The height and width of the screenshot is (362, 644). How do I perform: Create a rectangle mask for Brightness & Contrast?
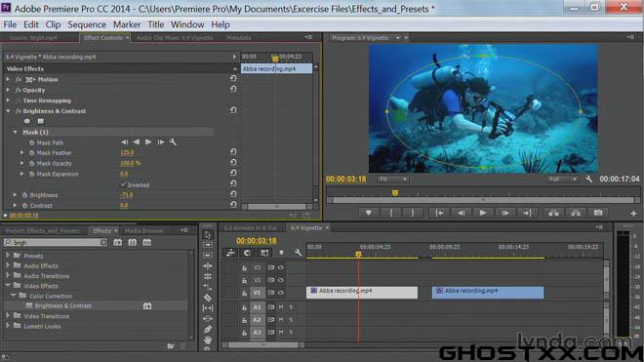[x=41, y=121]
